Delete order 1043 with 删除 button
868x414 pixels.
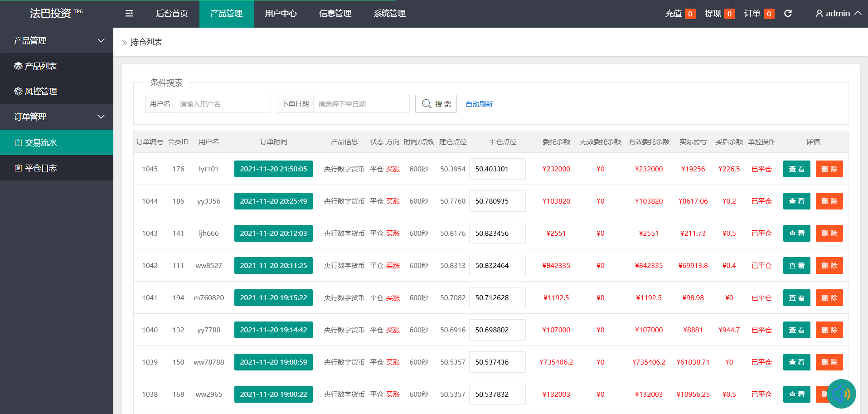click(x=829, y=234)
